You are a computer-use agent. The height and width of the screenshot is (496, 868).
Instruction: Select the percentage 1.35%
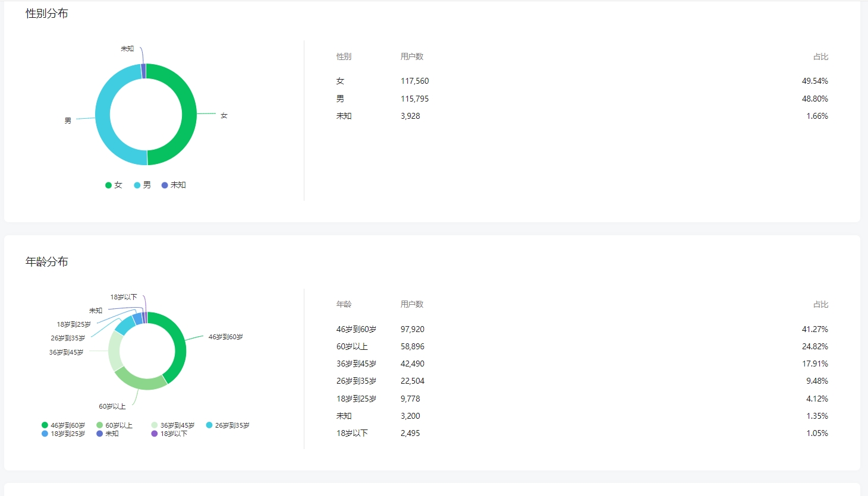point(817,416)
